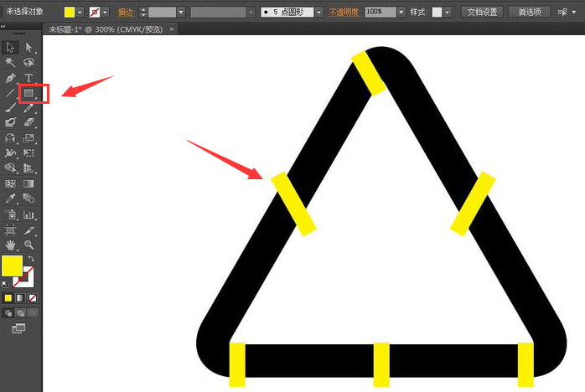
Task: Select the Shape Builder tool
Action: 10,168
